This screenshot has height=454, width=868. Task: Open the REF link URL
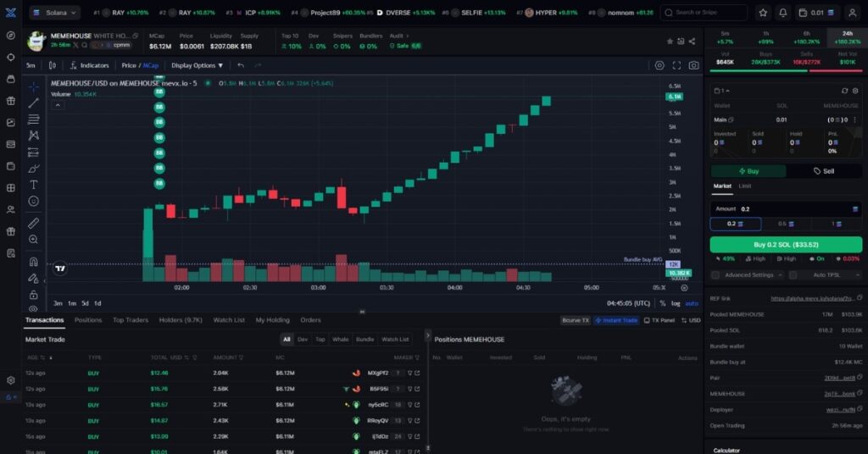coord(812,299)
